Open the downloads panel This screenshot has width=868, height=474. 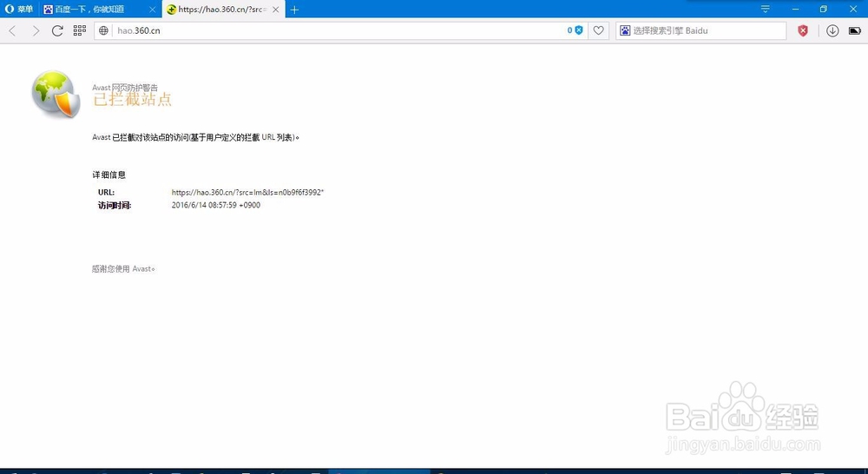coord(832,30)
